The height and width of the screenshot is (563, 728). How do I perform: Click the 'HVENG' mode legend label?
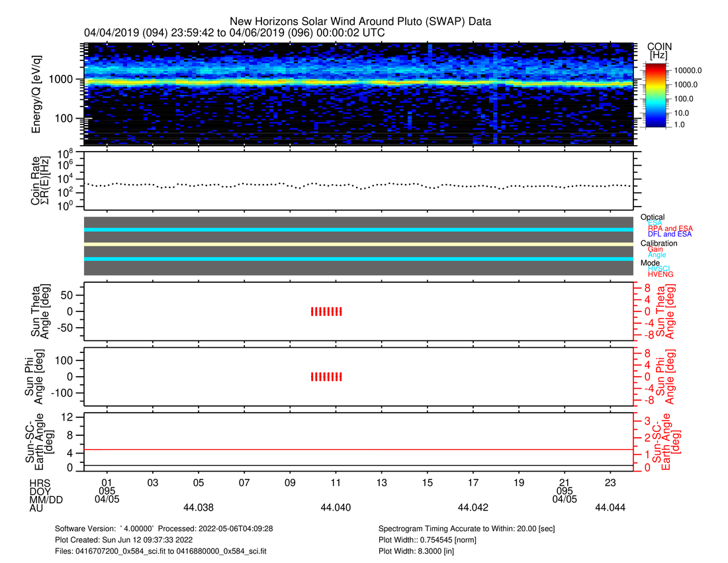pos(661,274)
